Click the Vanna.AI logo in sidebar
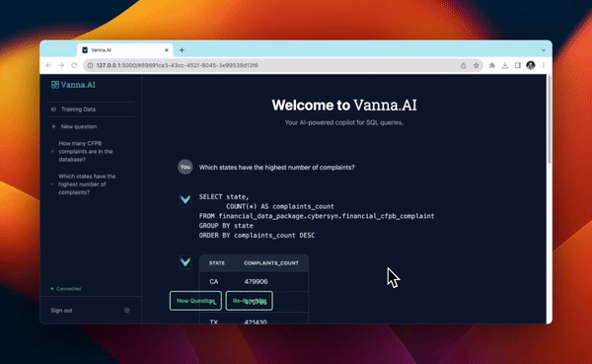Viewport: 592px width, 364px height. coord(73,85)
